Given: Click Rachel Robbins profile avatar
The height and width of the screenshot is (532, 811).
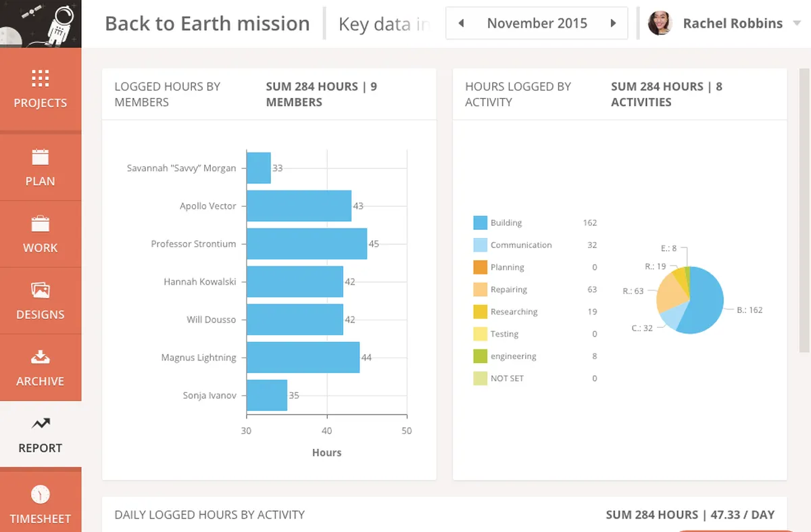Looking at the screenshot, I should (x=660, y=24).
